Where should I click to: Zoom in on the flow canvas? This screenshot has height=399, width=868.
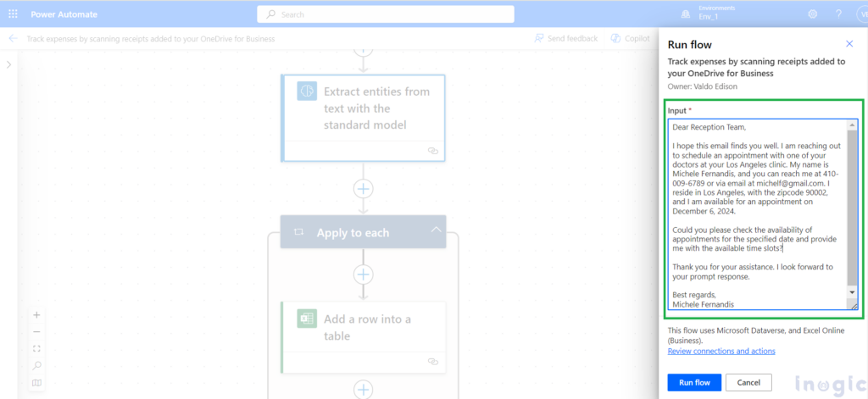tap(36, 315)
